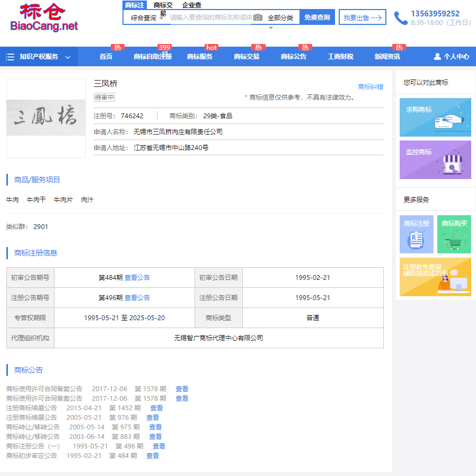Open the 商标注册 service tile
Viewport: 476px width, 476px height.
coord(416,234)
